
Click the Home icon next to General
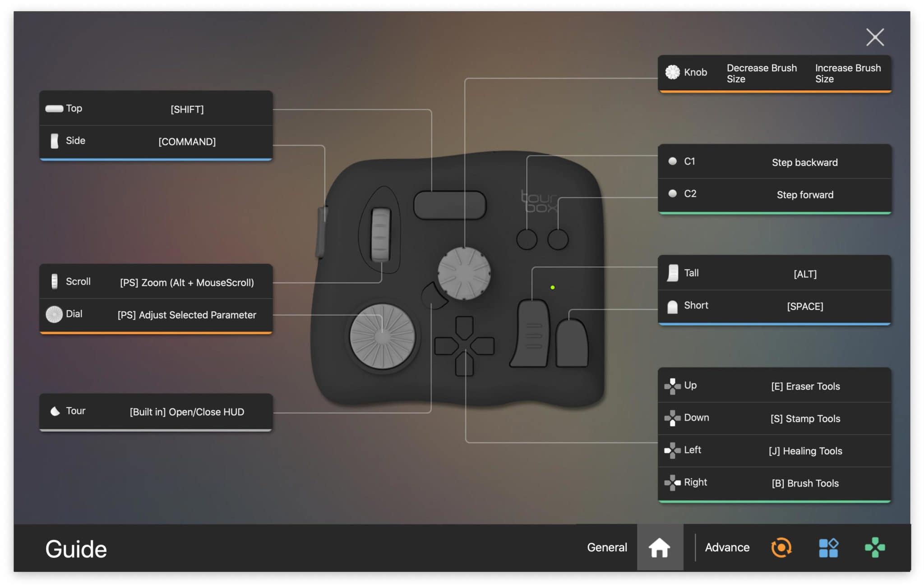point(660,547)
